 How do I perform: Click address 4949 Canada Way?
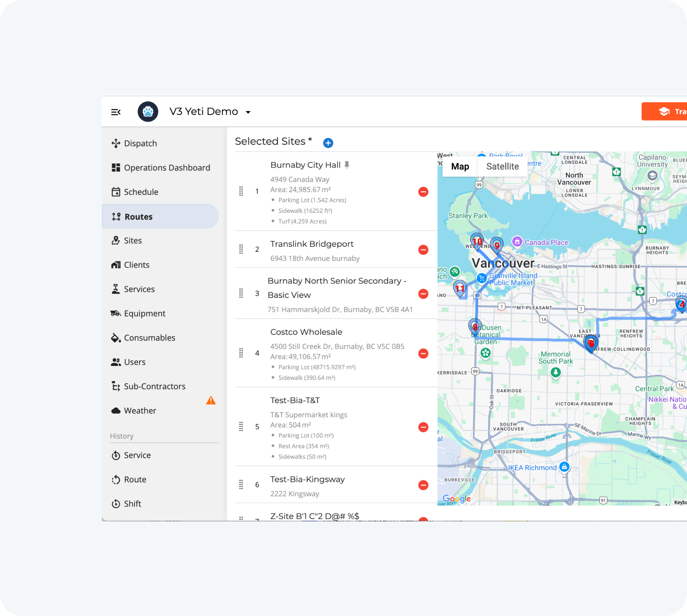pyautogui.click(x=300, y=179)
